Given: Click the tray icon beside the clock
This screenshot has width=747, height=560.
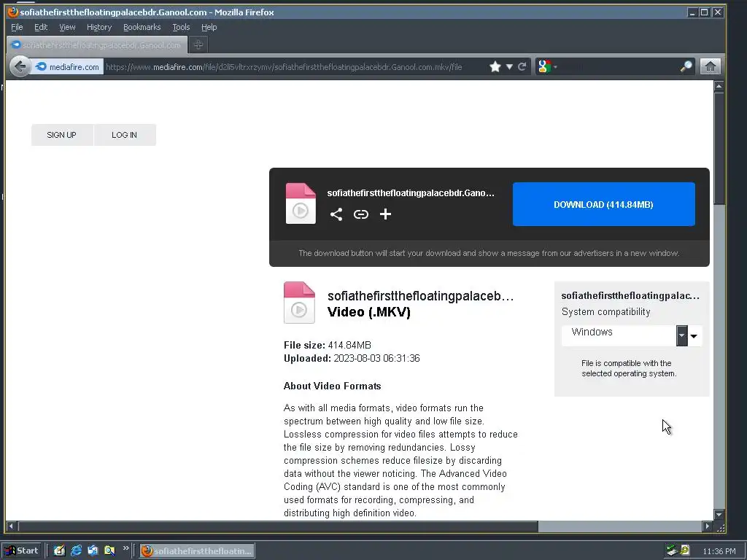Looking at the screenshot, I should pos(685,551).
